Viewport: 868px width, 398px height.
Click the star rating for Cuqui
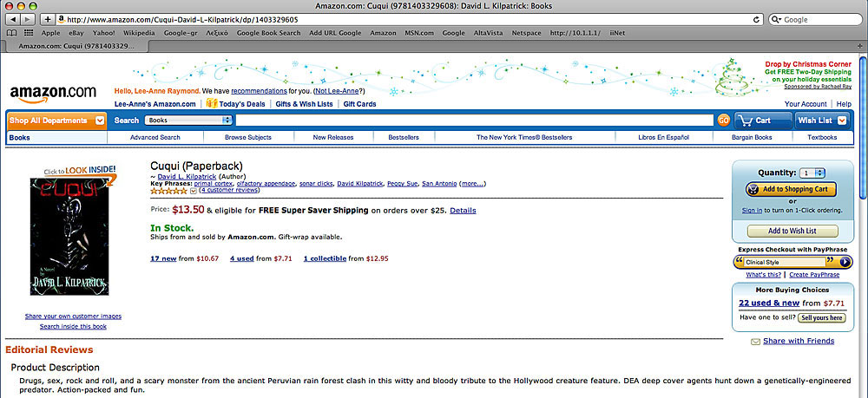[168, 191]
